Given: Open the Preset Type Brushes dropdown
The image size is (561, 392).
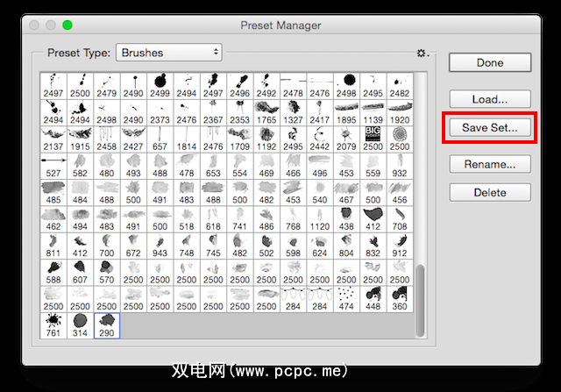Looking at the screenshot, I should point(169,53).
